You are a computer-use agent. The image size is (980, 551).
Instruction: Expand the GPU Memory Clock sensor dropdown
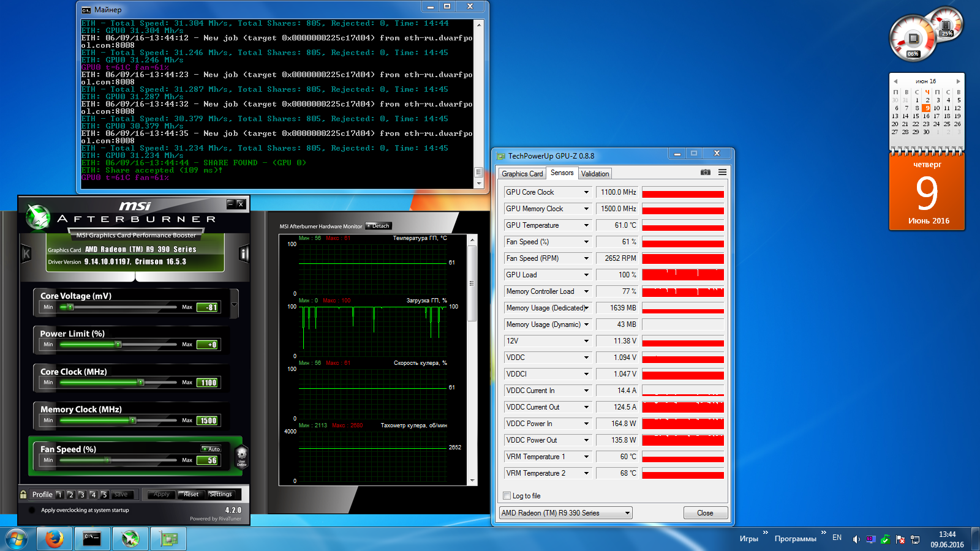586,209
